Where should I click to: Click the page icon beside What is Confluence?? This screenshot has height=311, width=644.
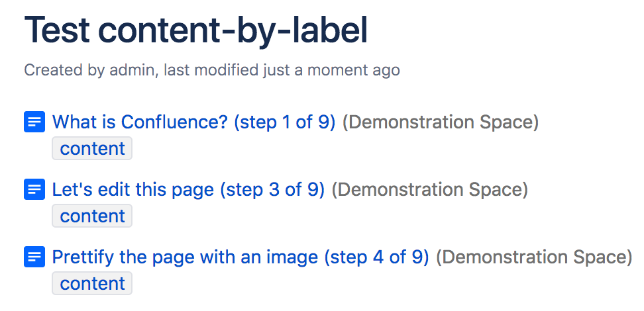(x=34, y=122)
